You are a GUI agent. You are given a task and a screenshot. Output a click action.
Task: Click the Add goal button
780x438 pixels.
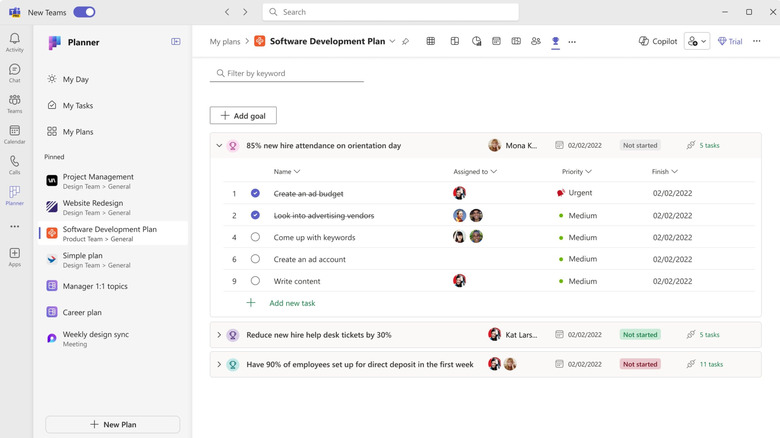[x=243, y=116]
